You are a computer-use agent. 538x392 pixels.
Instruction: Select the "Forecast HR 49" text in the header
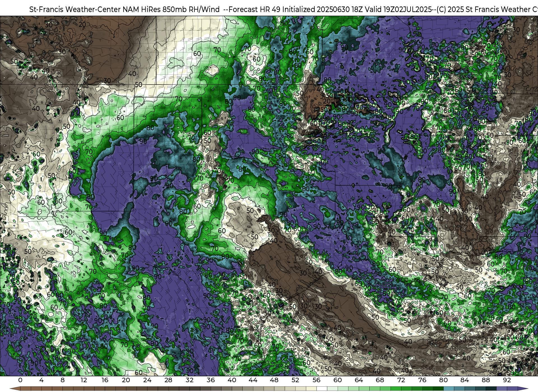tap(254, 9)
